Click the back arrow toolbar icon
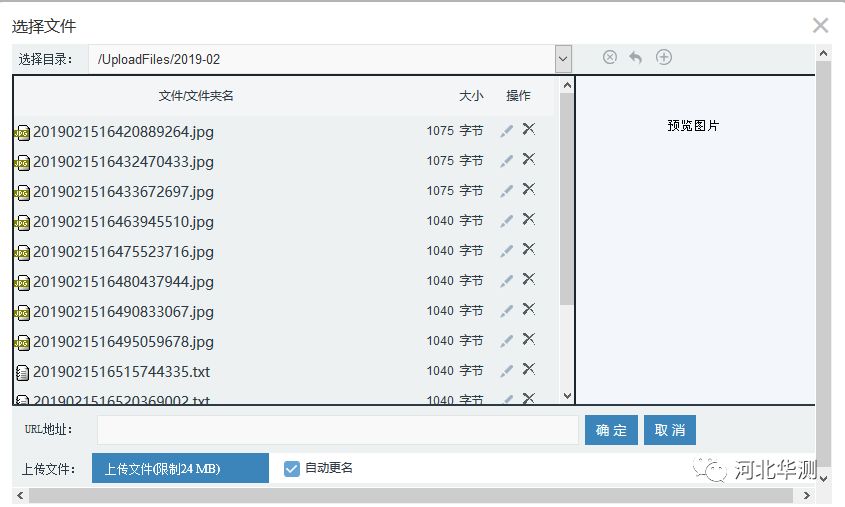This screenshot has height=507, width=845. coord(636,57)
